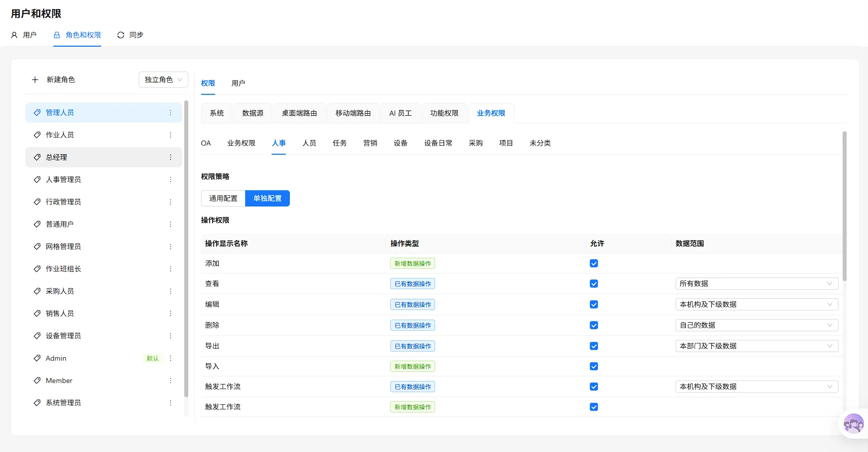Open more options for Member role

coord(171,380)
